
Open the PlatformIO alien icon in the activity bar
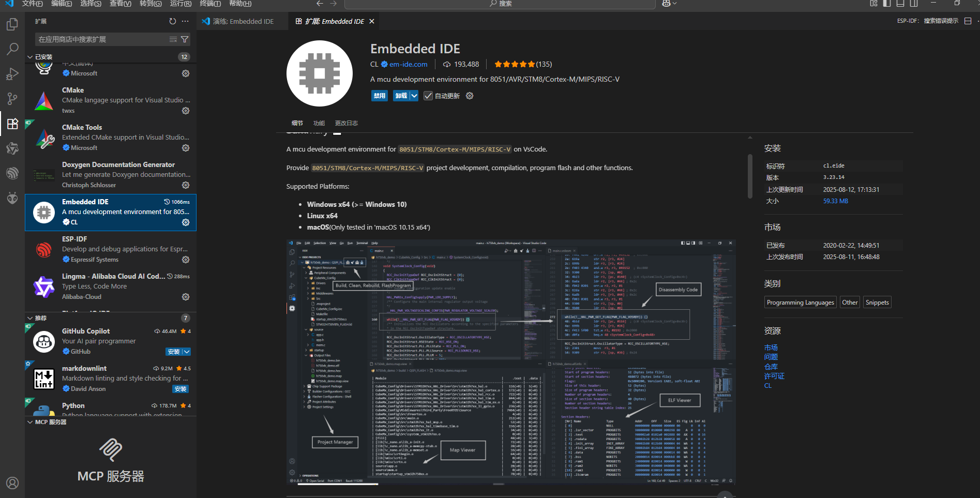click(12, 198)
